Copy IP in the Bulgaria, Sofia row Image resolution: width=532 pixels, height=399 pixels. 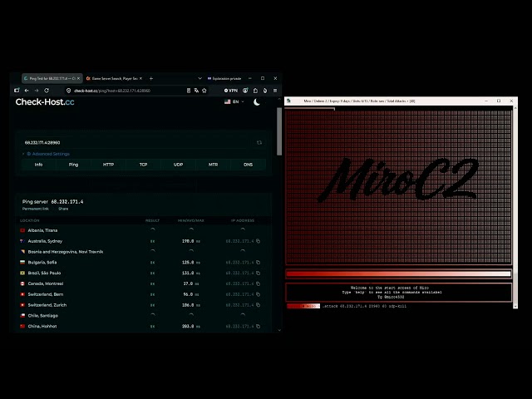(x=259, y=263)
